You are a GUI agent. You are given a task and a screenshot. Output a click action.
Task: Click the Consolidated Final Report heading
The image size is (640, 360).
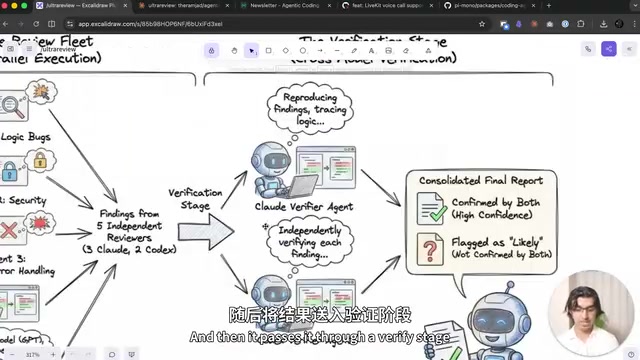[481, 180]
